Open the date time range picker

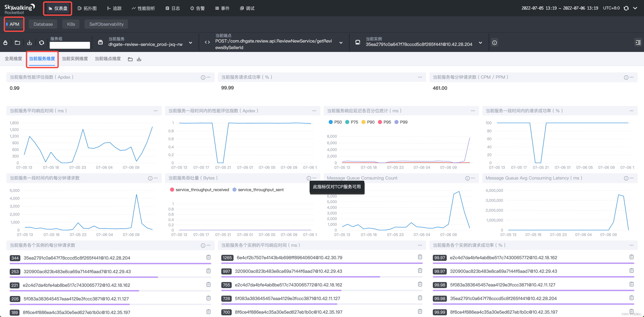(x=560, y=8)
